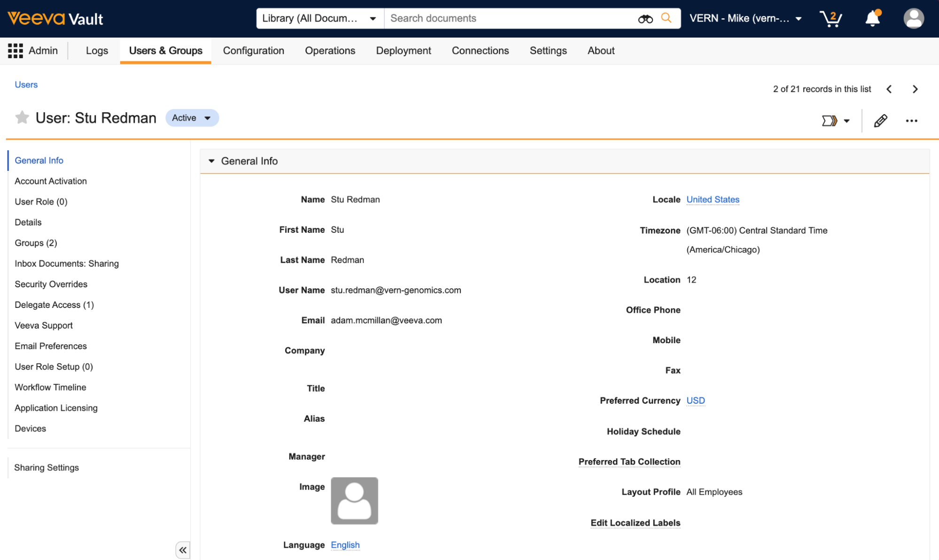939x560 pixels.
Task: Open Sharing Settings in sidebar
Action: [x=47, y=468]
